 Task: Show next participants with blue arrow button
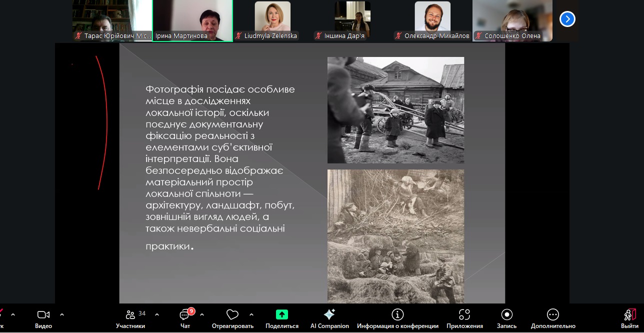tap(567, 19)
